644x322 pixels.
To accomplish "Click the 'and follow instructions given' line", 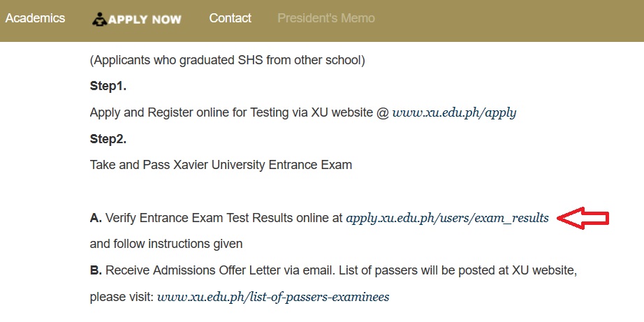I will [x=166, y=244].
